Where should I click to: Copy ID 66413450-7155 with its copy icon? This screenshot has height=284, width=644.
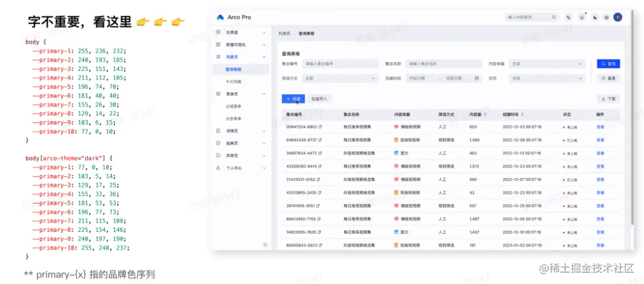[320, 219]
